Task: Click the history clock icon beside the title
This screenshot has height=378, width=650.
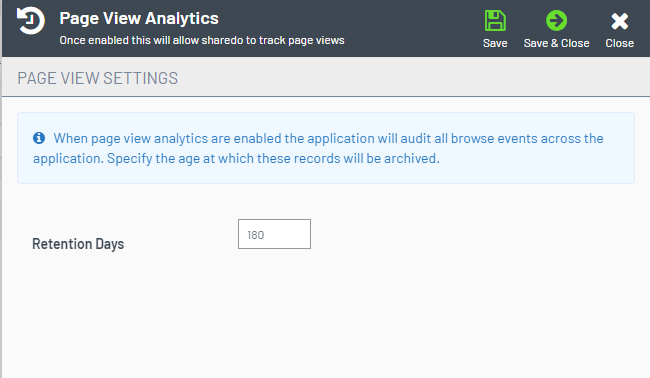Action: pos(30,21)
